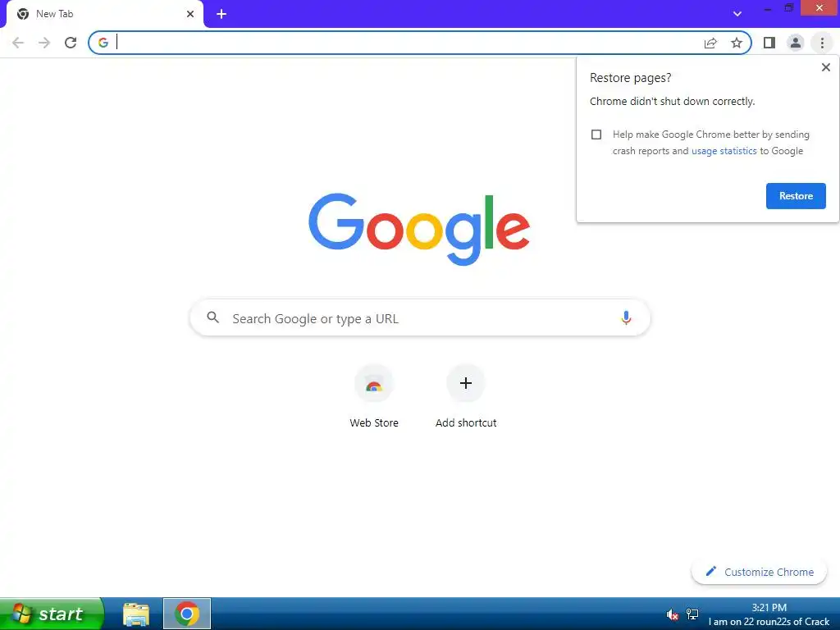
Task: Open the Web Store shortcut
Action: pos(374,396)
